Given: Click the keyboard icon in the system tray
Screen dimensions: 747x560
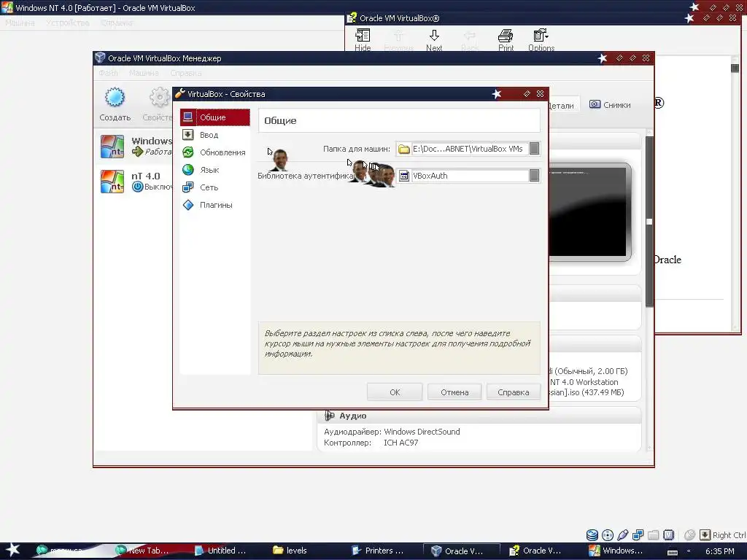Looking at the screenshot, I should point(672,551).
